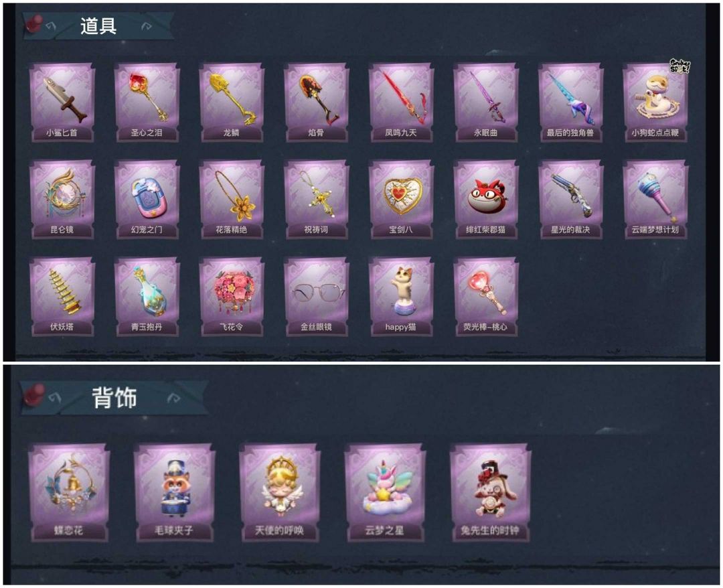Screen dimensions: 723x588
Task: Pick the 花落精绝 flower necklace
Action: 232,199
